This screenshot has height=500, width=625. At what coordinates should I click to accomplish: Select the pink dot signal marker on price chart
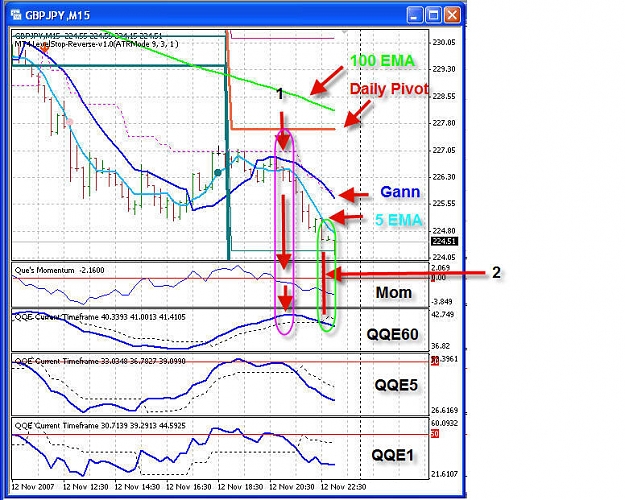[x=69, y=122]
